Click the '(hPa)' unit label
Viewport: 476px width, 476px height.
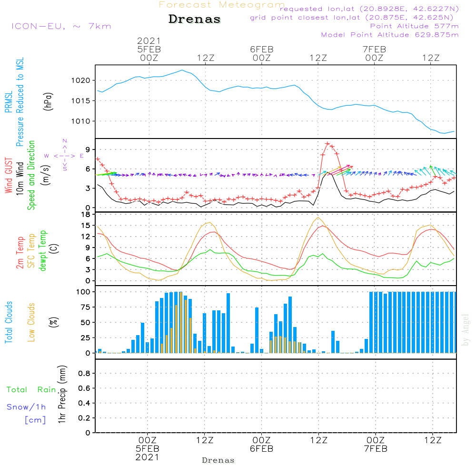click(x=48, y=101)
